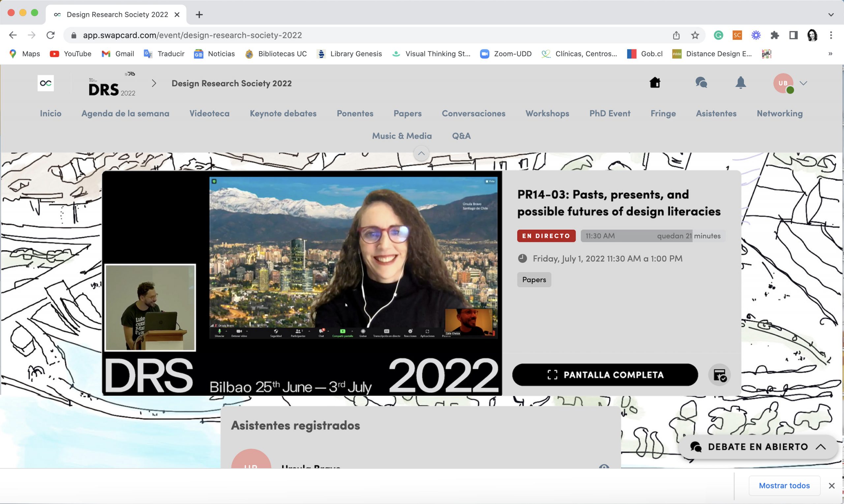
Task: Click browser back arrow
Action: pyautogui.click(x=13, y=35)
